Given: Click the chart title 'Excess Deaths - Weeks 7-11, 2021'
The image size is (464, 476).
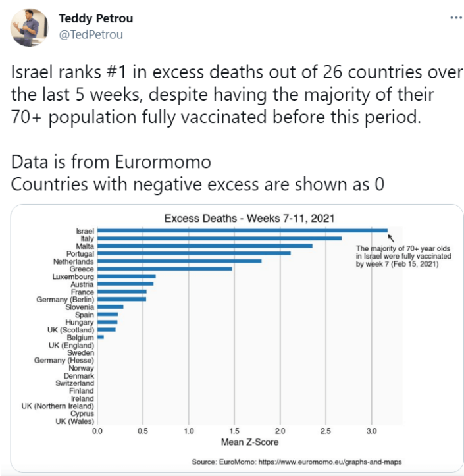Looking at the screenshot, I should point(249,219).
